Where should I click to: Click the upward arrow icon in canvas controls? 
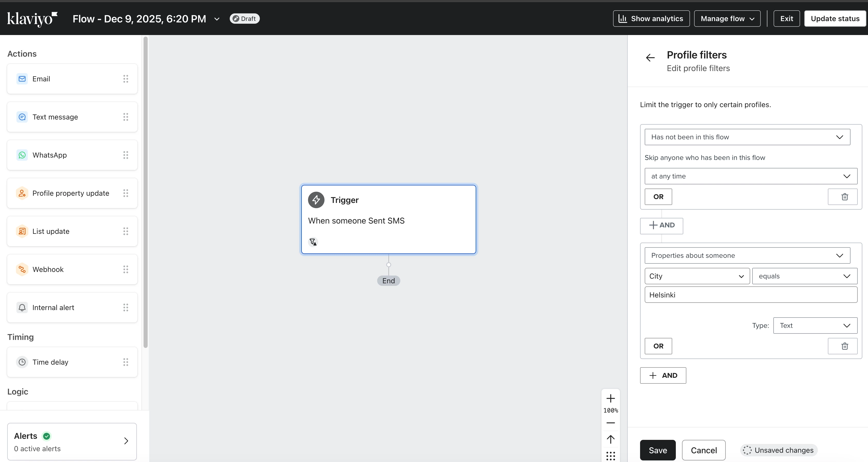[x=610, y=439]
